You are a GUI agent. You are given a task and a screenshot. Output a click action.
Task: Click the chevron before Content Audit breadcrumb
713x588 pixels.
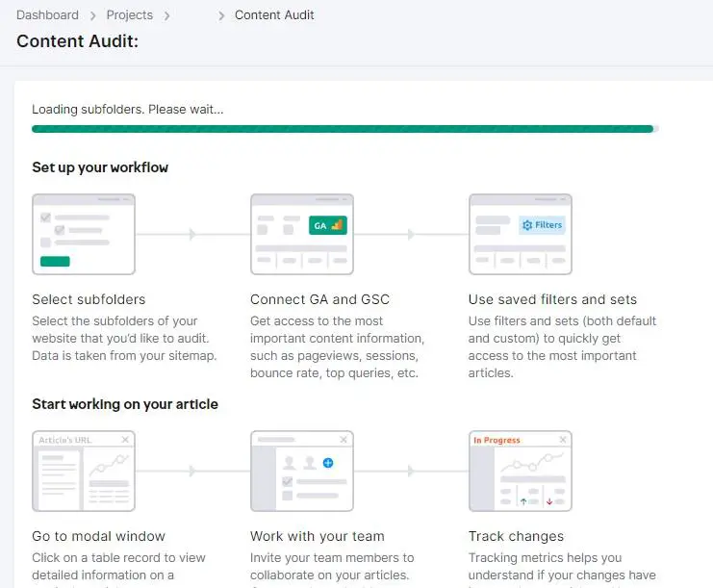(221, 16)
